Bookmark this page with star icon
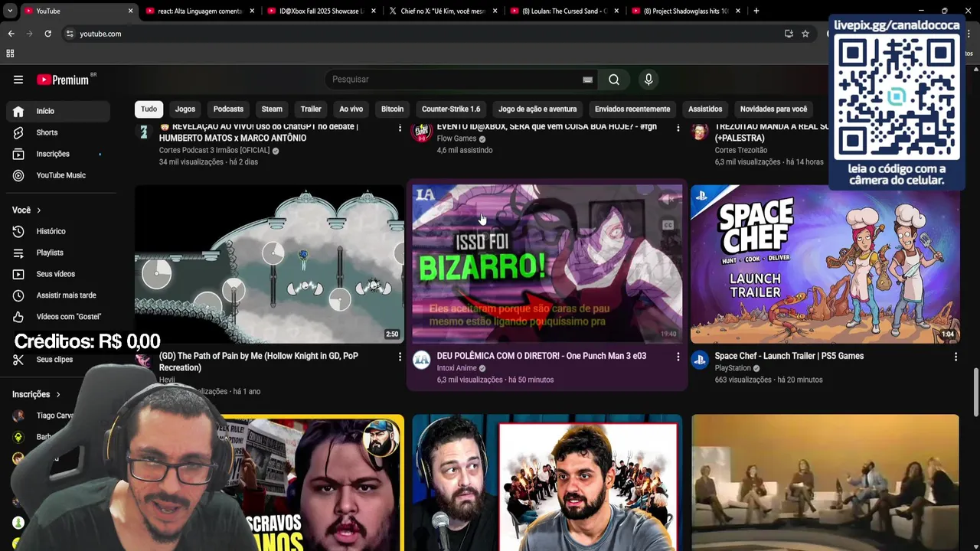The image size is (980, 551). click(805, 34)
